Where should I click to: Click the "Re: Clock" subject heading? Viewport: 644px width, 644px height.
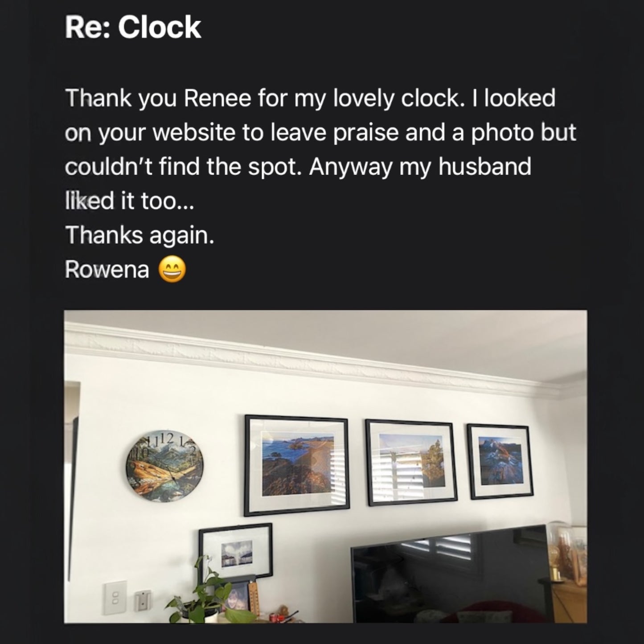pyautogui.click(x=133, y=27)
